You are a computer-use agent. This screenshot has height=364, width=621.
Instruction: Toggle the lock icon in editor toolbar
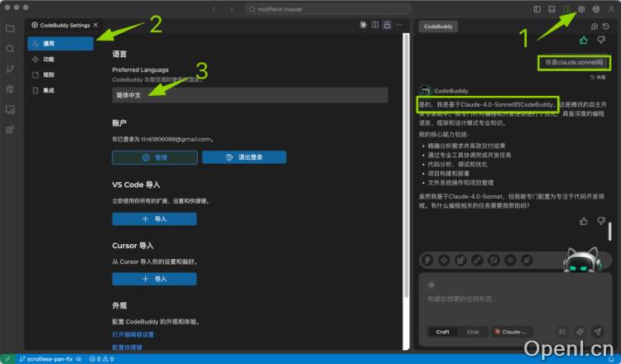[x=387, y=25]
